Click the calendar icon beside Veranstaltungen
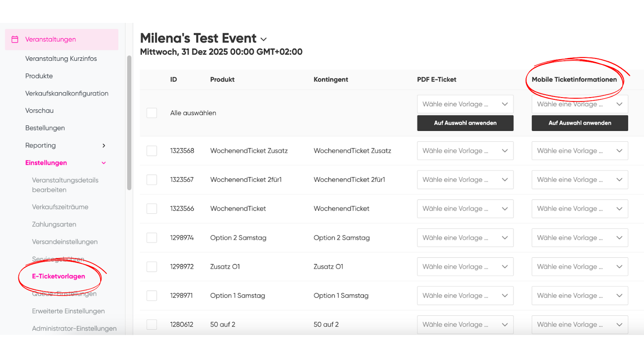Image resolution: width=644 pixels, height=358 pixels. tap(15, 39)
